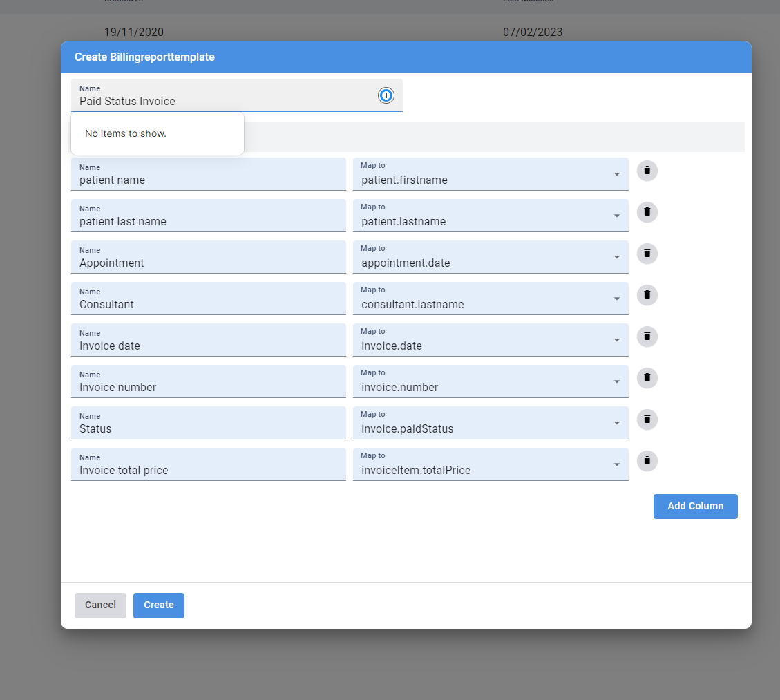The image size is (780, 700).
Task: Delete the "Consultant" column
Action: 647,295
